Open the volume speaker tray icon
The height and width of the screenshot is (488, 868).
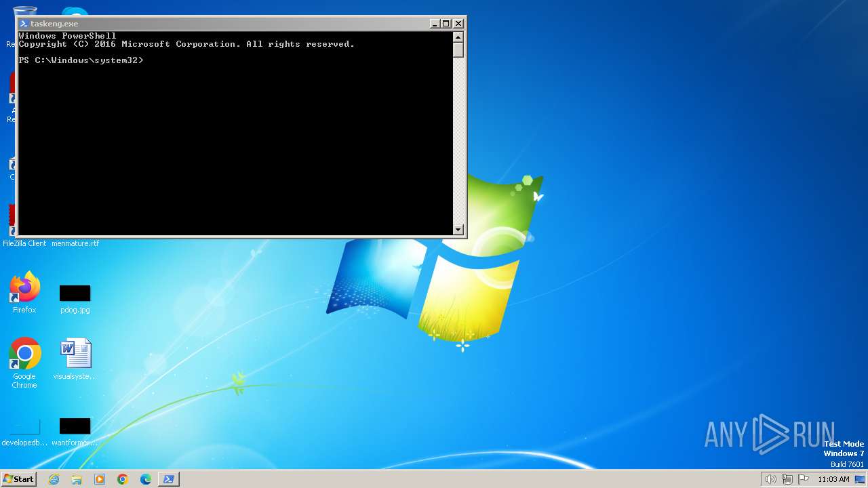pyautogui.click(x=770, y=479)
